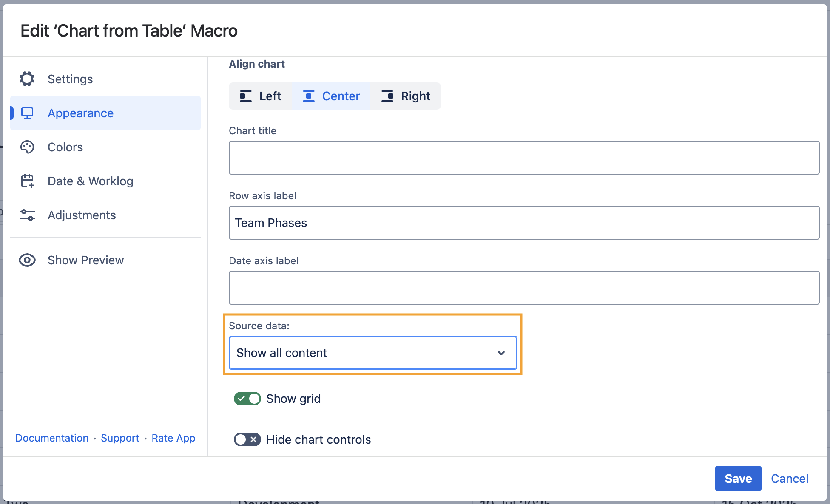
Task: Click the Cancel link
Action: click(790, 479)
